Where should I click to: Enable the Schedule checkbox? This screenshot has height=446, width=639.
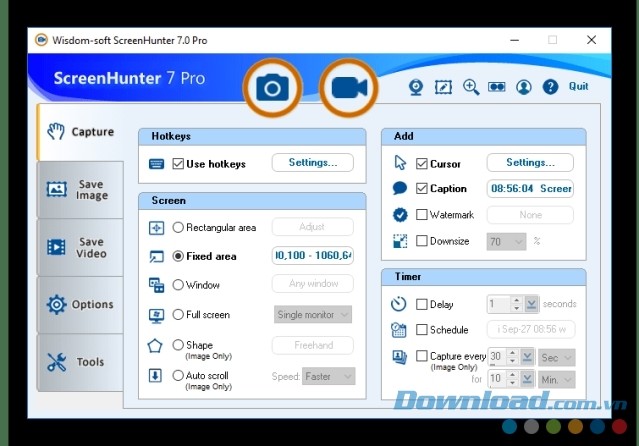point(421,329)
